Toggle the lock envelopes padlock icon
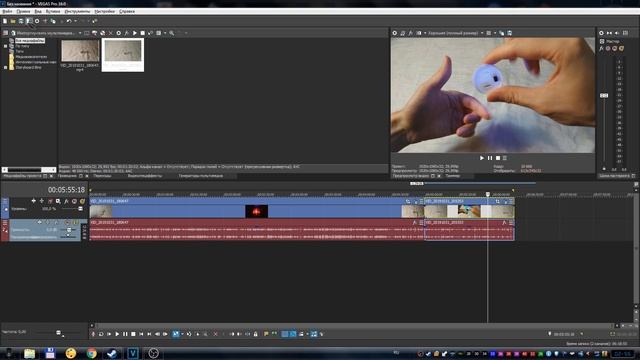The height and width of the screenshot is (360, 640). pyautogui.click(x=256, y=334)
